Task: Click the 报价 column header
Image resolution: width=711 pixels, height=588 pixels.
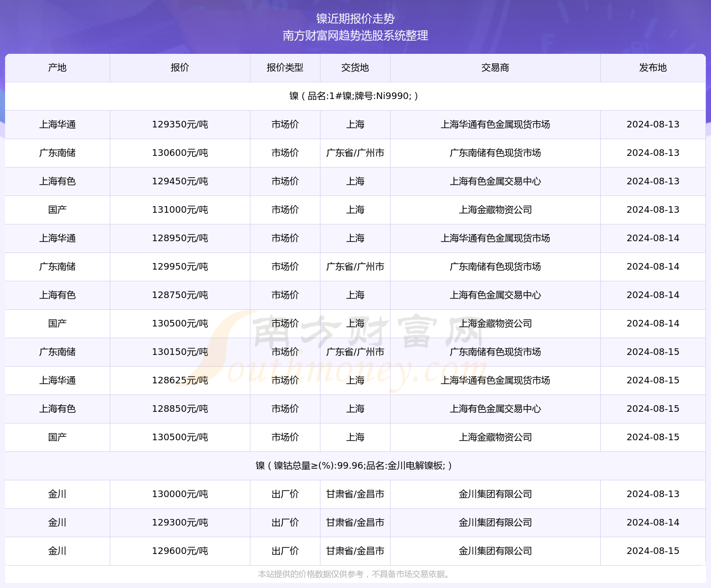Action: click(x=180, y=68)
